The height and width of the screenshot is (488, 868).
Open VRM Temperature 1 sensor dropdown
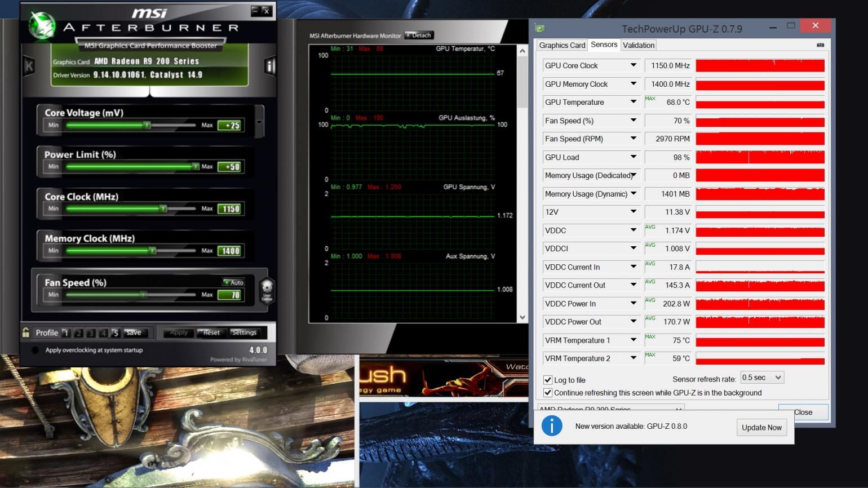tap(634, 340)
